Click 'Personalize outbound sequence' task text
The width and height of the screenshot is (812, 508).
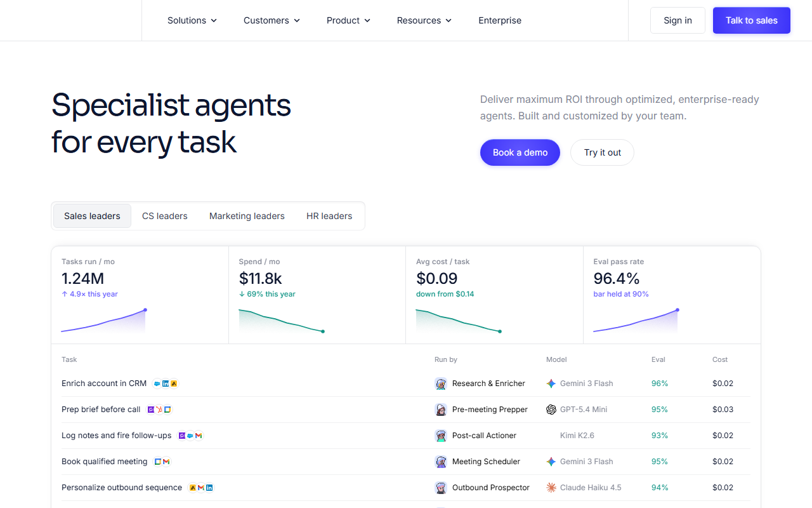coord(122,488)
